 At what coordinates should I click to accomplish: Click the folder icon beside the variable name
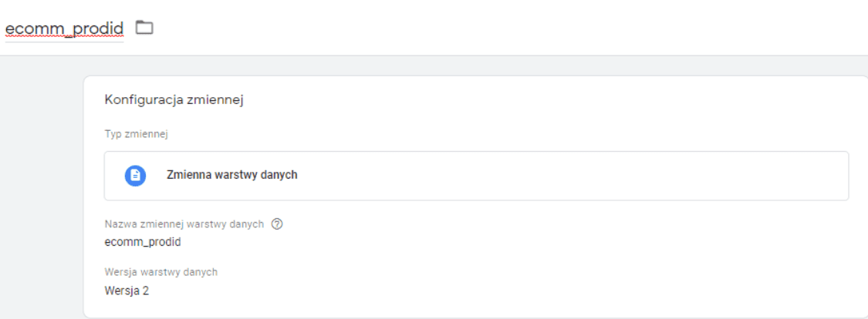pos(144,28)
